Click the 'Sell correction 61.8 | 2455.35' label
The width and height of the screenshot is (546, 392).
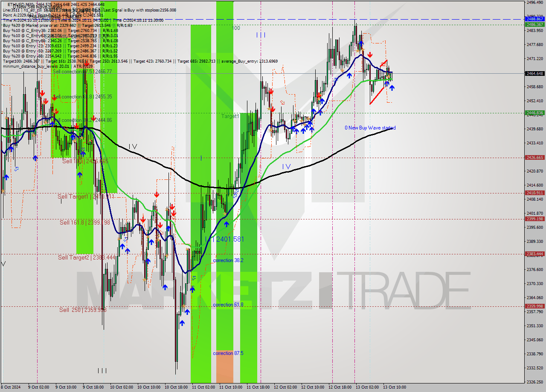[x=82, y=97]
